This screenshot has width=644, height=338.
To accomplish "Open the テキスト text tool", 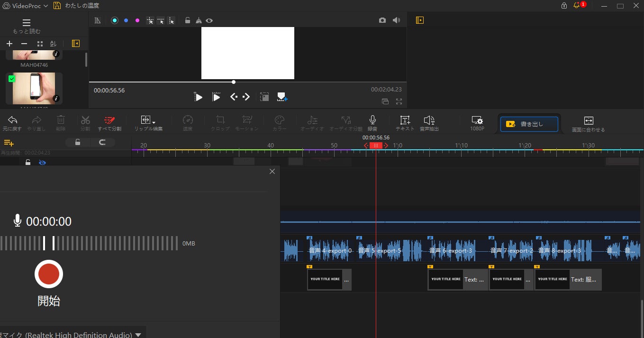I will pyautogui.click(x=405, y=120).
